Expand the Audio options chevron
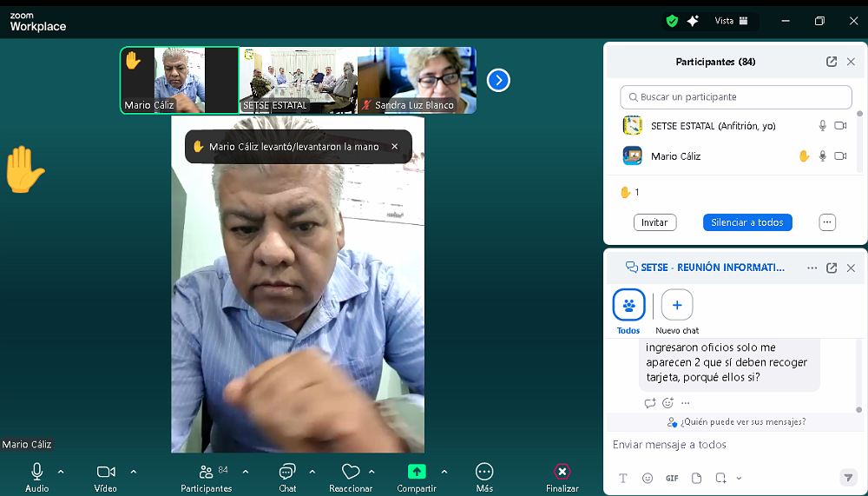Screen dimensions: 868x496 [61, 472]
